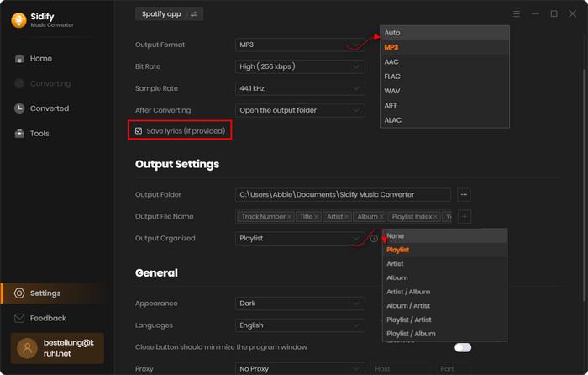Open the Tools toolbox icon
The height and width of the screenshot is (375, 588).
18,134
